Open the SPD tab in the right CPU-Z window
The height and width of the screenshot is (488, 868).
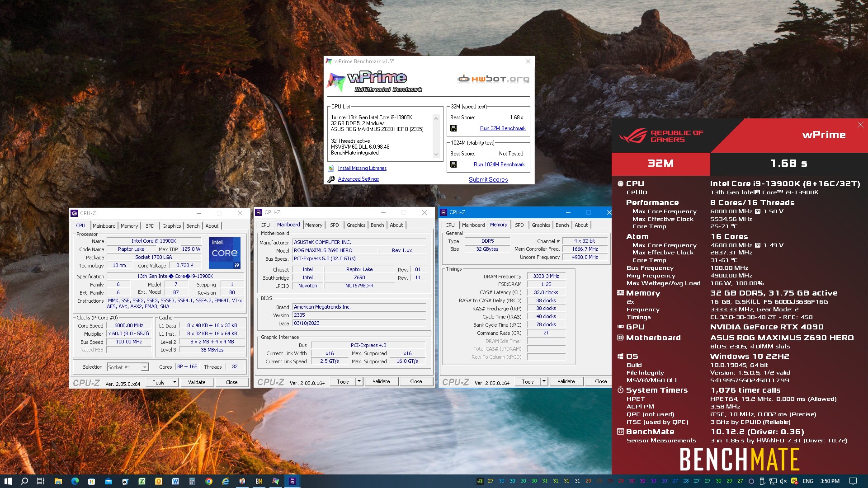point(519,225)
